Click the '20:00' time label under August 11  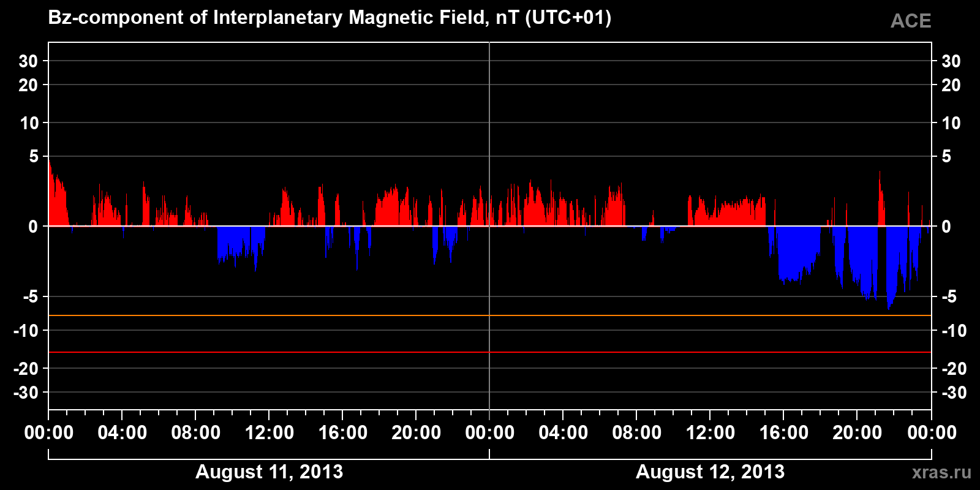(417, 433)
